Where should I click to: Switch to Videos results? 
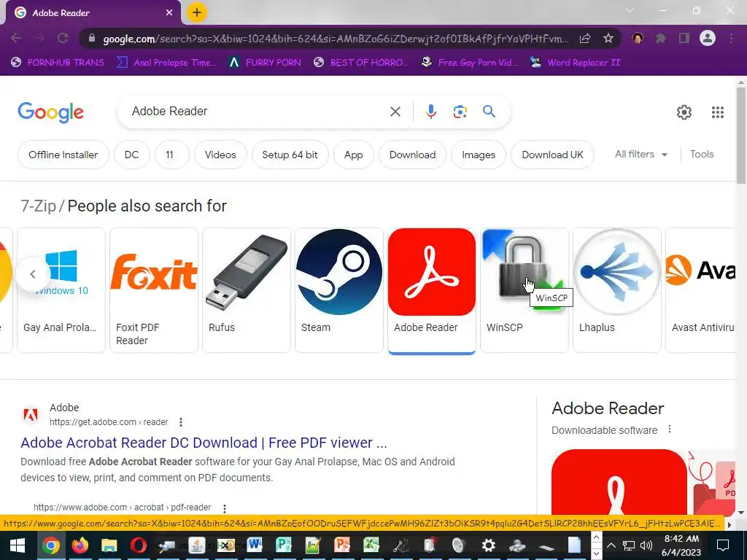[x=220, y=155]
